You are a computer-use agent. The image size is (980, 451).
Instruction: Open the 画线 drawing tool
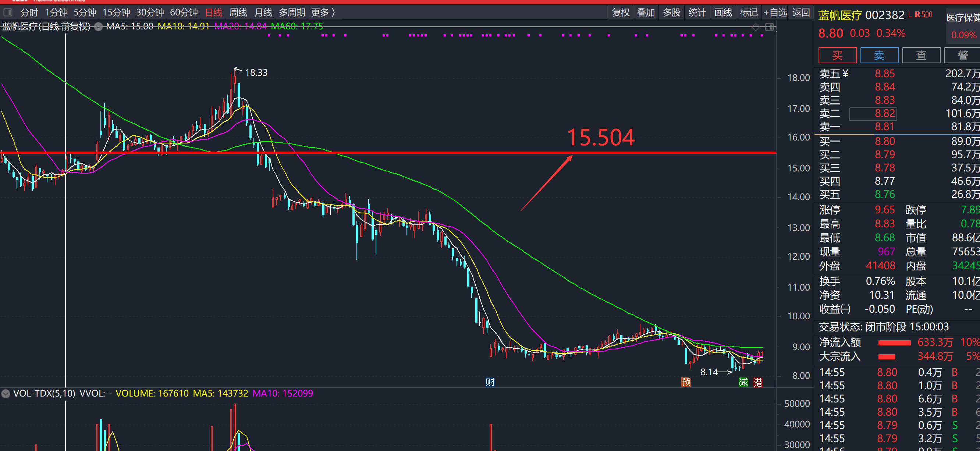(723, 13)
